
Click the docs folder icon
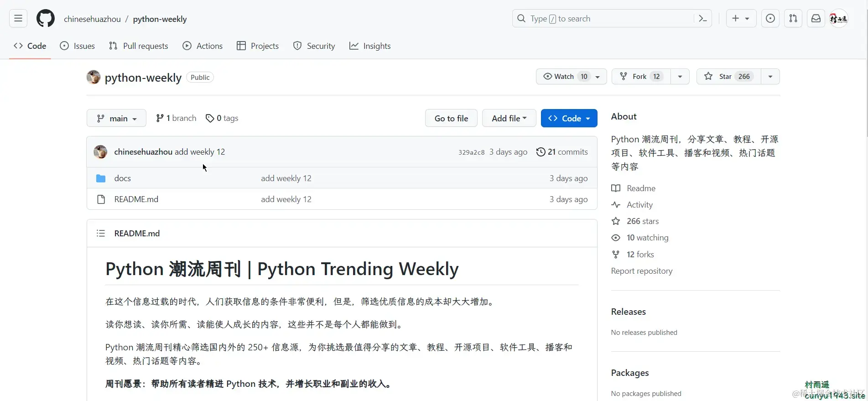[101, 178]
